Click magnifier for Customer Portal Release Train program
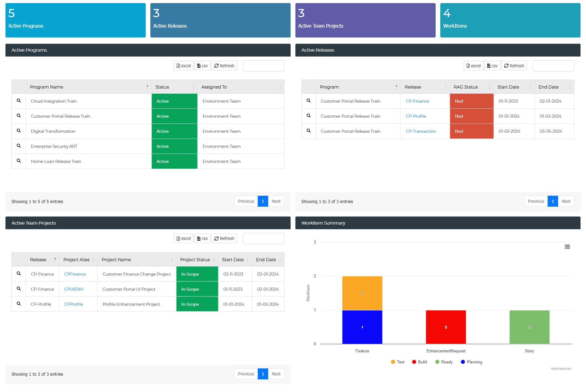 pos(19,116)
